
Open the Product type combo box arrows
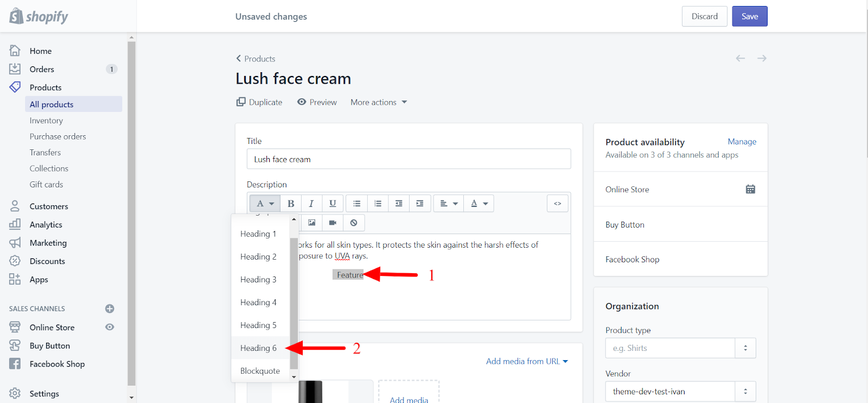[x=745, y=348]
